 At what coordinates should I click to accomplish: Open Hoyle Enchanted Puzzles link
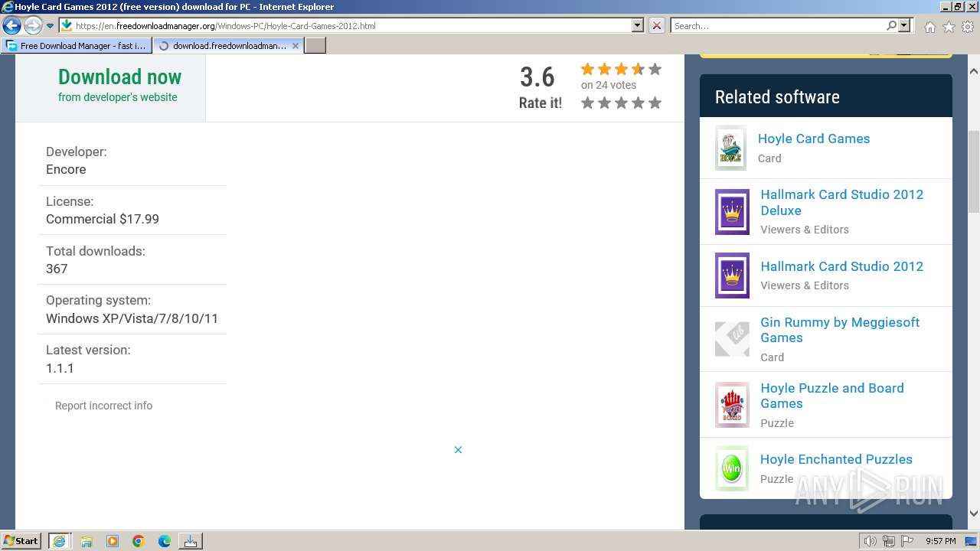pyautogui.click(x=836, y=459)
